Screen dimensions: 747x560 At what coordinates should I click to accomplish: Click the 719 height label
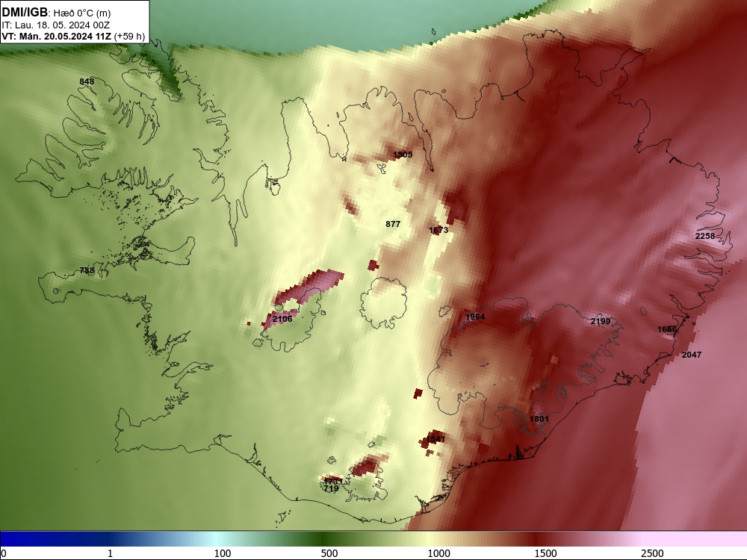click(x=331, y=488)
